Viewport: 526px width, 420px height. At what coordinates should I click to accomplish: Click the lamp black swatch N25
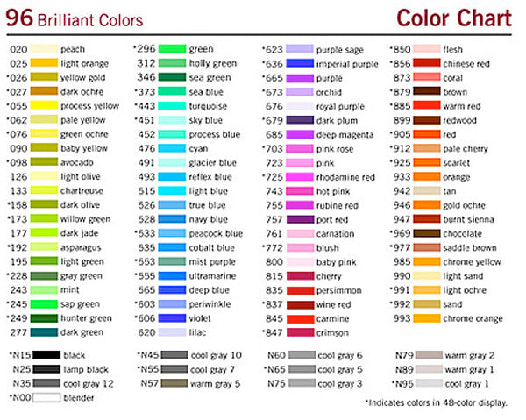(x=46, y=369)
